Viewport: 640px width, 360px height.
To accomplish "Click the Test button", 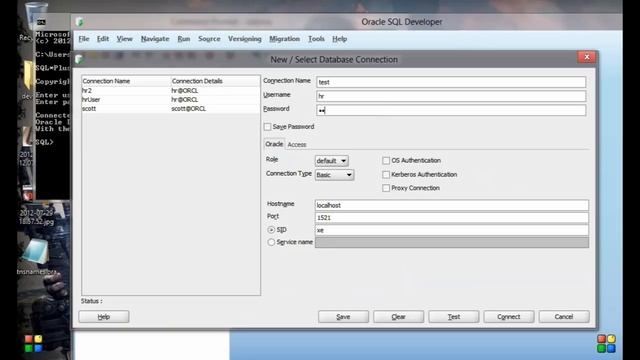I will click(x=453, y=317).
